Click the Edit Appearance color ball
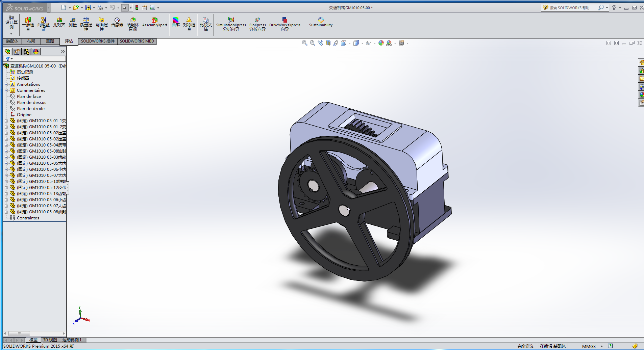This screenshot has width=644, height=350. [x=381, y=43]
